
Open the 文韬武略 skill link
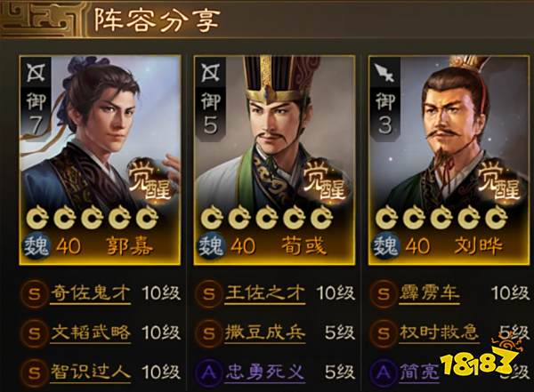coord(91,332)
